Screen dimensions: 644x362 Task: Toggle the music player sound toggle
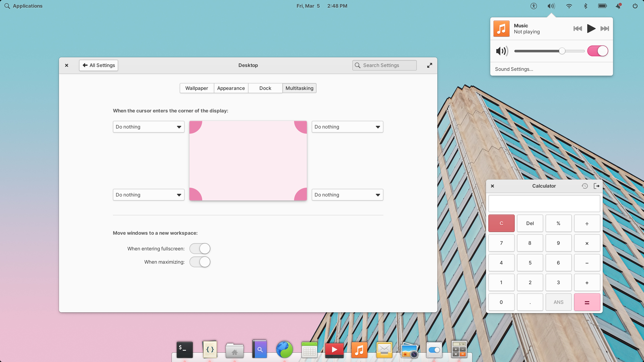click(598, 51)
